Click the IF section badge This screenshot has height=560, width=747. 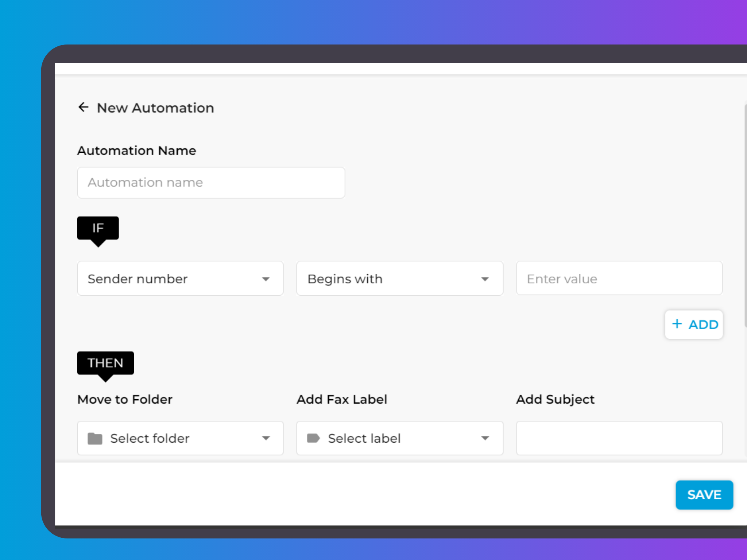pos(98,228)
